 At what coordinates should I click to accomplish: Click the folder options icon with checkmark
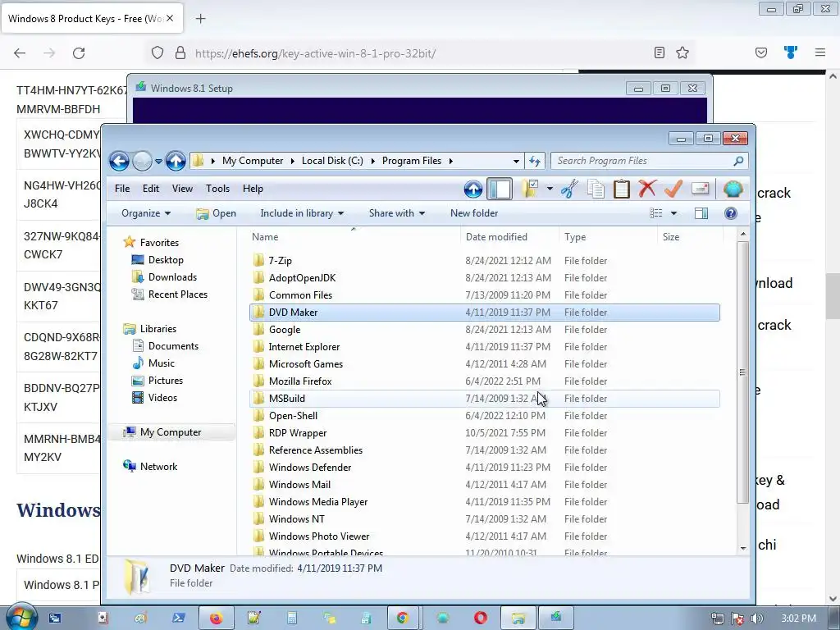[x=530, y=189]
